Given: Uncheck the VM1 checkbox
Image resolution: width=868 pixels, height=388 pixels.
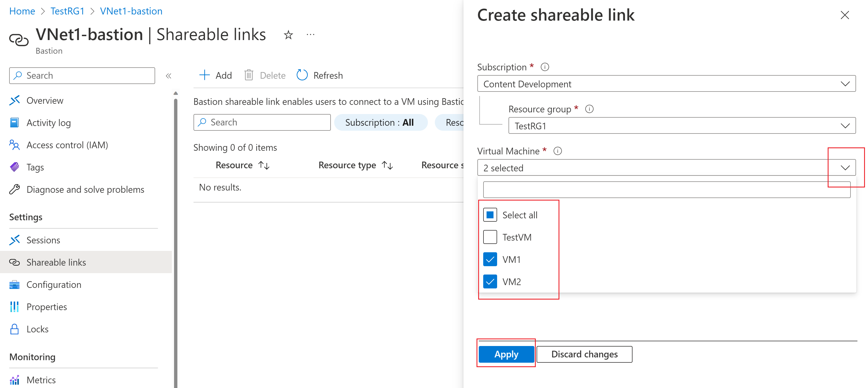Looking at the screenshot, I should point(490,259).
